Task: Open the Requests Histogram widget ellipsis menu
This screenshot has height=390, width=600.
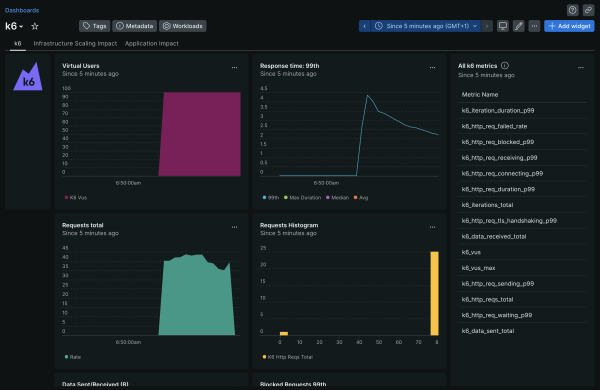Action: coord(432,227)
